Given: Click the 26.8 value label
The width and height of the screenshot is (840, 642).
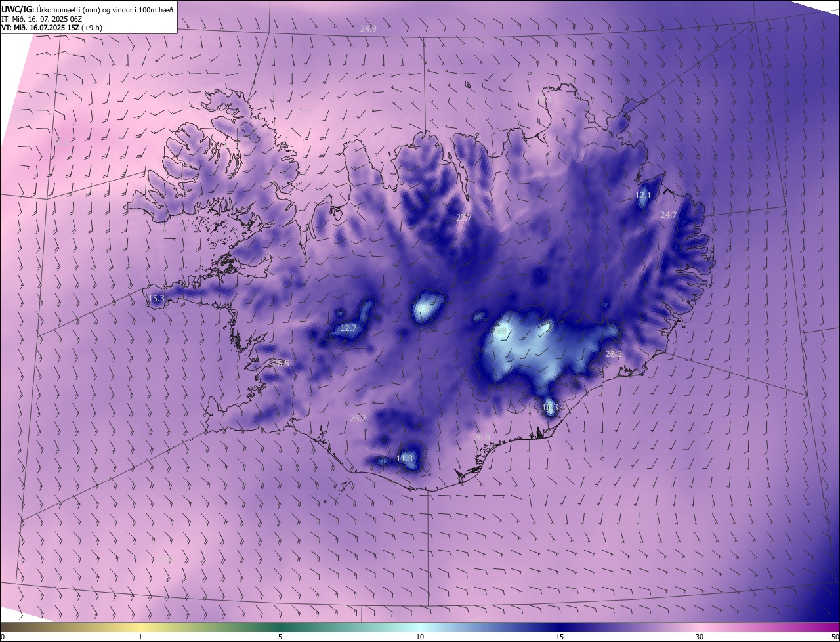Looking at the screenshot, I should (482, 437).
